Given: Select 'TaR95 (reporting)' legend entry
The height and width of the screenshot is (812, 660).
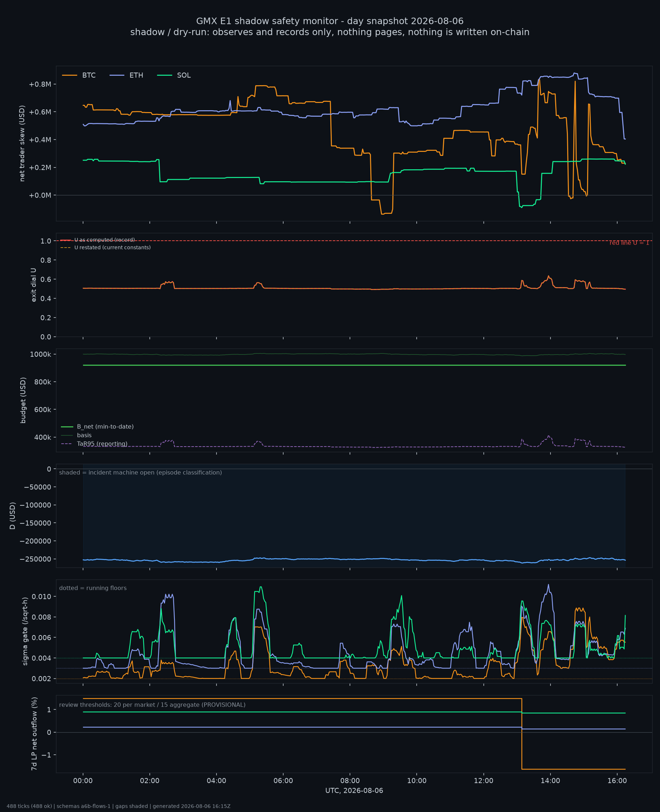Looking at the screenshot, I should coord(94,444).
